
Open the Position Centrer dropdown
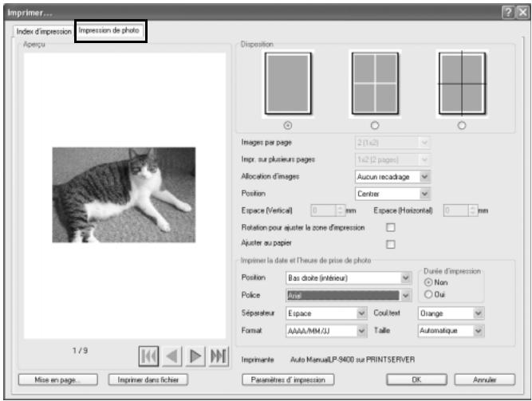(x=392, y=194)
